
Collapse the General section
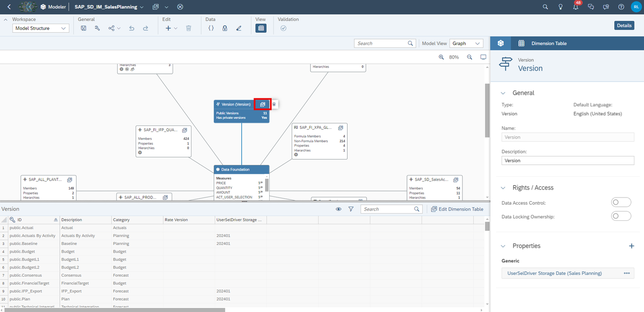503,93
